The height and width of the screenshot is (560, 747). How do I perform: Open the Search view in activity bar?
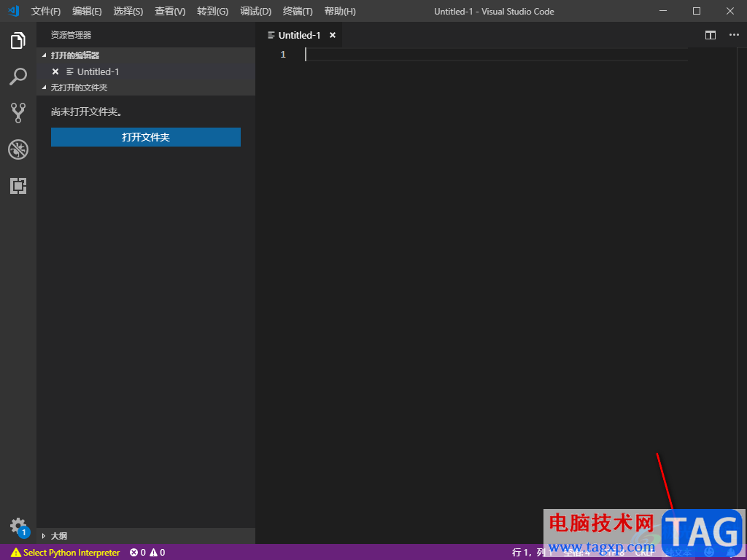tap(18, 77)
